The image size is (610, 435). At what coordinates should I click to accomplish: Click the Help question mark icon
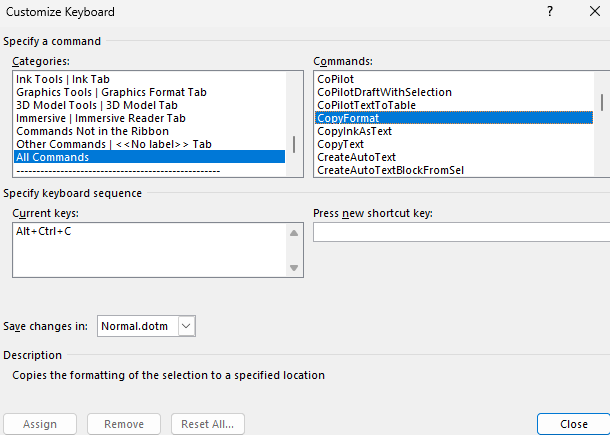point(549,12)
